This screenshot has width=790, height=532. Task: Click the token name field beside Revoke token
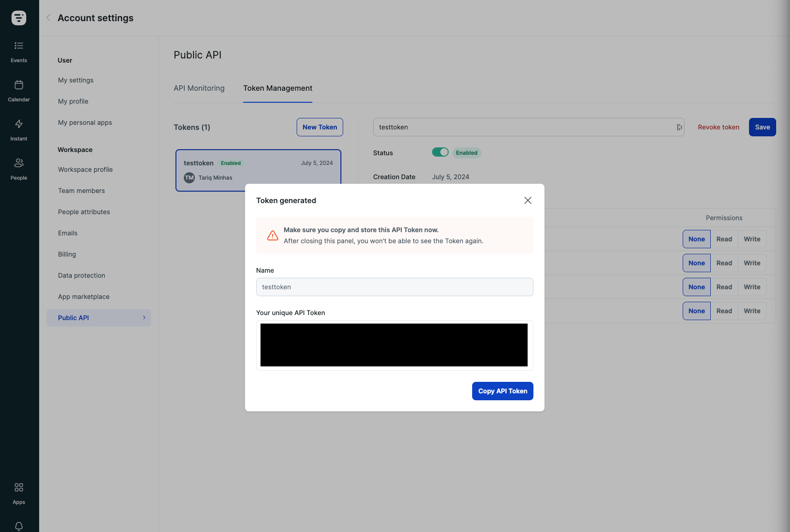(x=529, y=127)
